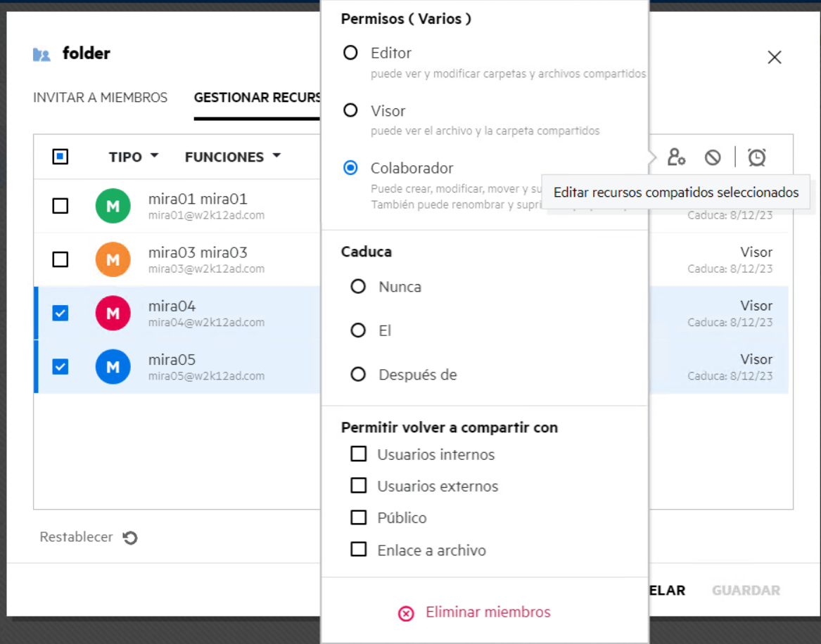Click the expiration alarm clock icon
This screenshot has height=644, width=821.
pyautogui.click(x=756, y=157)
